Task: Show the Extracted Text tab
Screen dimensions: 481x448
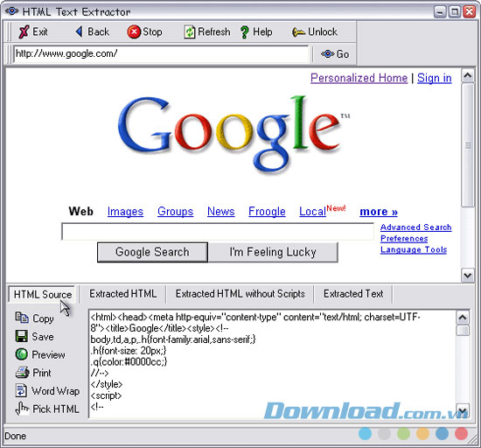Action: coord(353,294)
